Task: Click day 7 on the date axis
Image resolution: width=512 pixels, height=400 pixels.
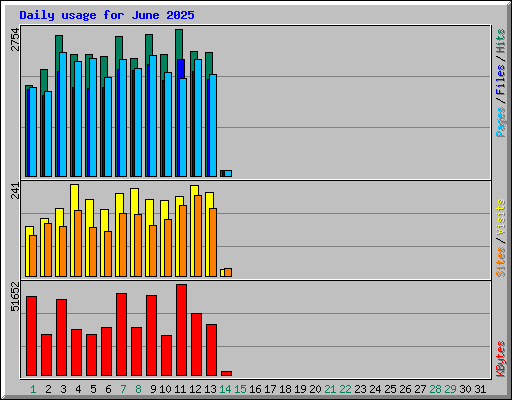Action: 123,389
